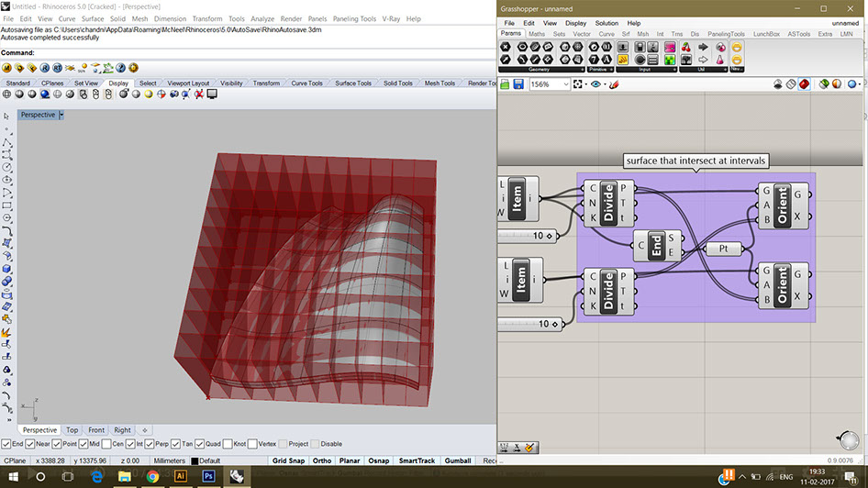
Task: Click the sketch brush icon in Grasshopper canvas toolbar
Action: click(614, 84)
